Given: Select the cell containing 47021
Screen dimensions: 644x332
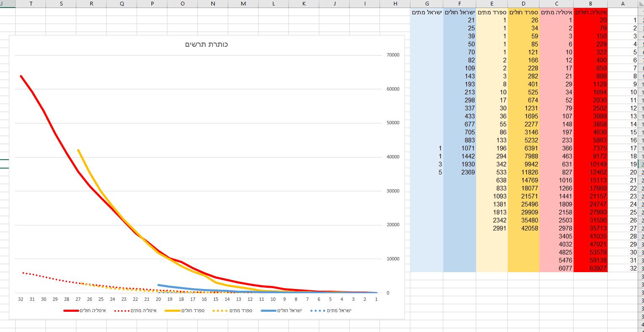Looking at the screenshot, I should click(590, 244).
